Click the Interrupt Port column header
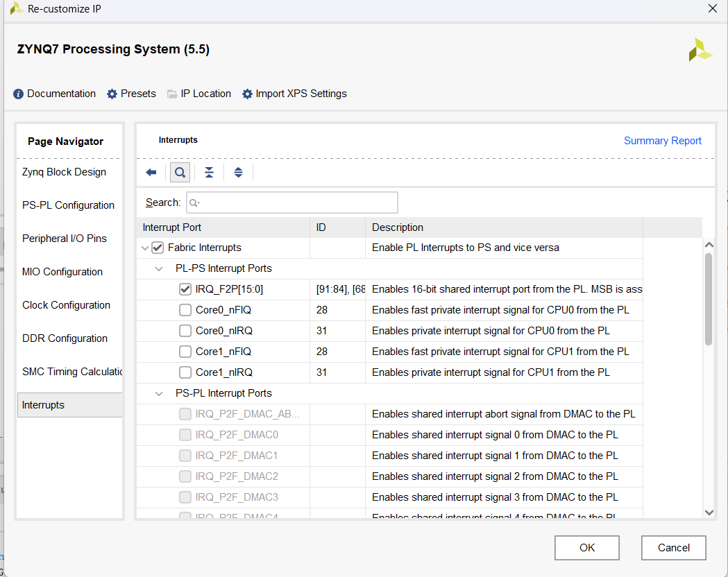This screenshot has width=728, height=577. (223, 227)
